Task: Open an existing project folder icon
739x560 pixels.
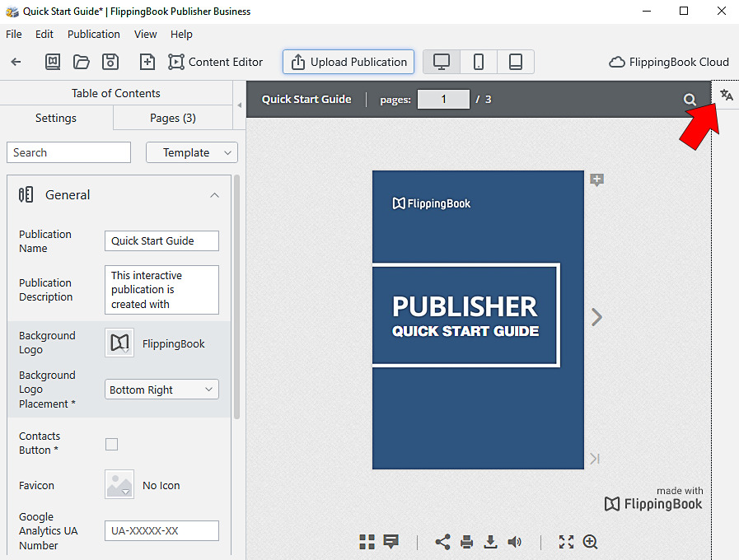Action: tap(81, 62)
